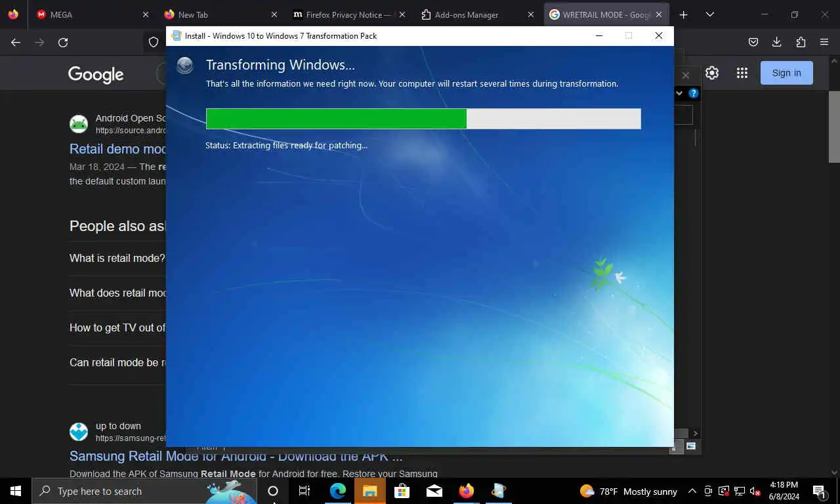Open the 78°F Mostly sunny weather widget
The width and height of the screenshot is (840, 504).
pos(629,491)
